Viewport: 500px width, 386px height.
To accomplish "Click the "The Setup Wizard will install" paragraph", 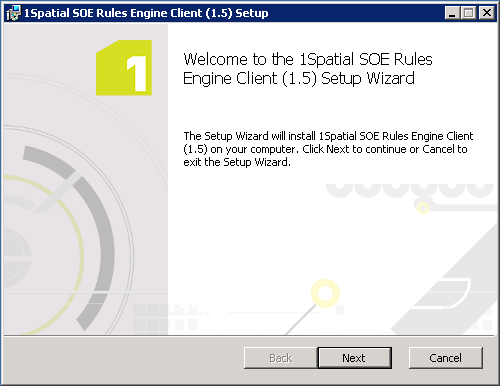I will click(328, 149).
